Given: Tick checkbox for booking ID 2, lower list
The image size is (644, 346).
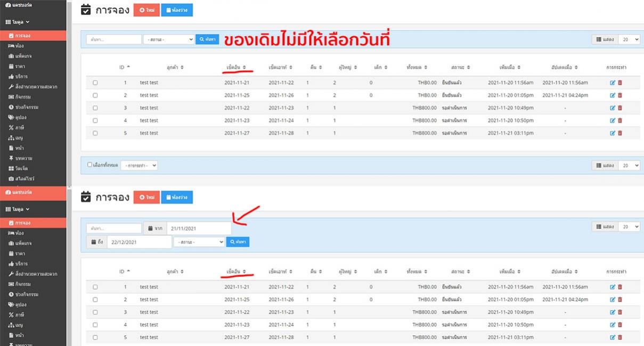Looking at the screenshot, I should point(95,300).
